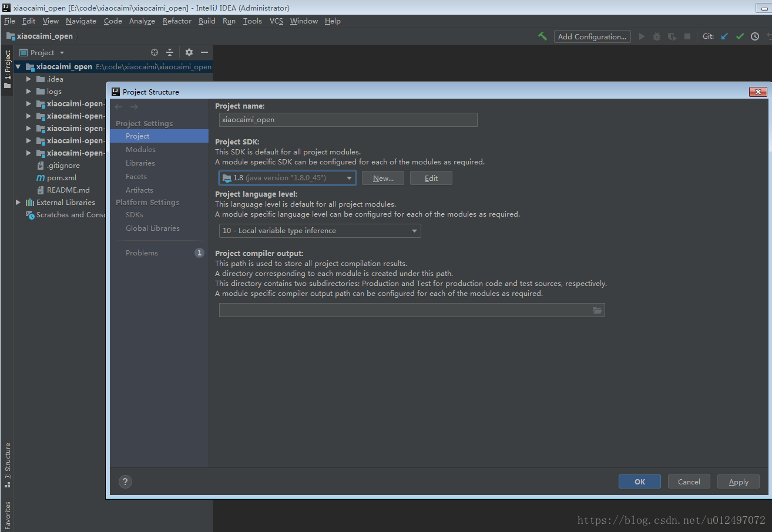Open the View menu
772x532 pixels.
tap(51, 21)
